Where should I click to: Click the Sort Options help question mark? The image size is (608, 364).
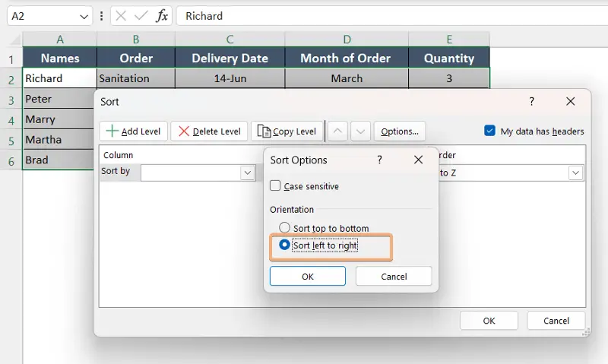coord(379,160)
